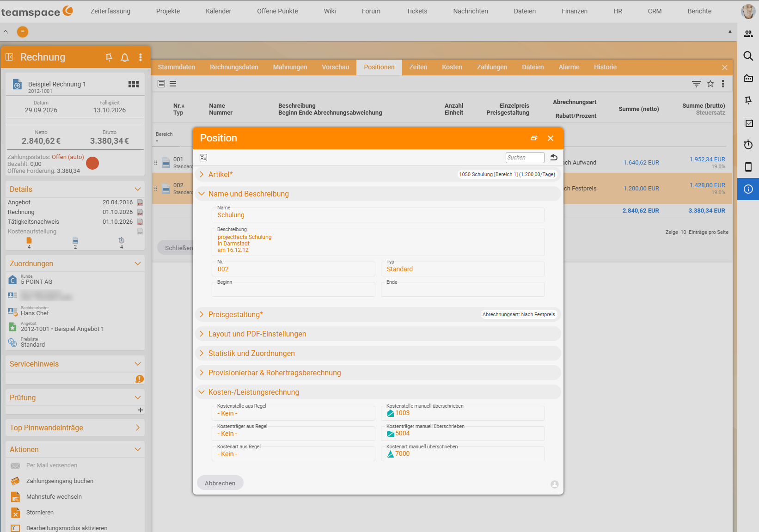The width and height of the screenshot is (759, 532).
Task: Click the Zahlungseingang buchen action
Action: 60,481
